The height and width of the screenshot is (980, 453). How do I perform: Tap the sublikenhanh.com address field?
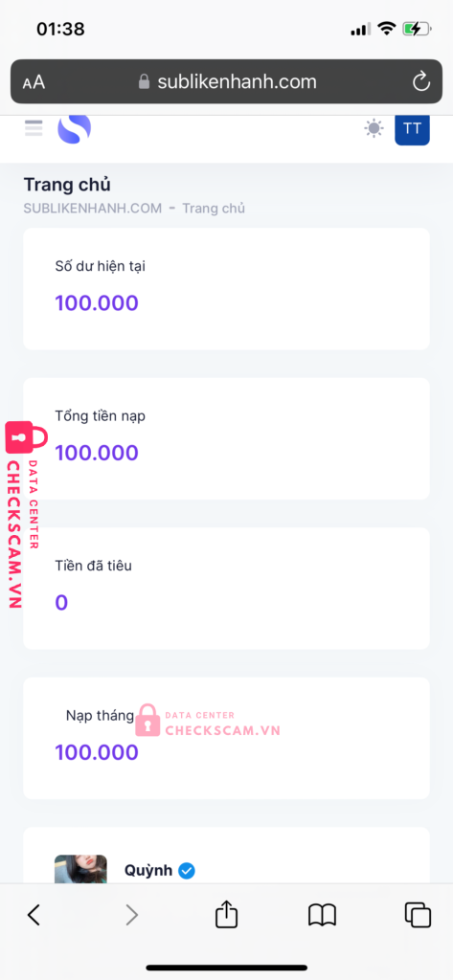(x=226, y=82)
